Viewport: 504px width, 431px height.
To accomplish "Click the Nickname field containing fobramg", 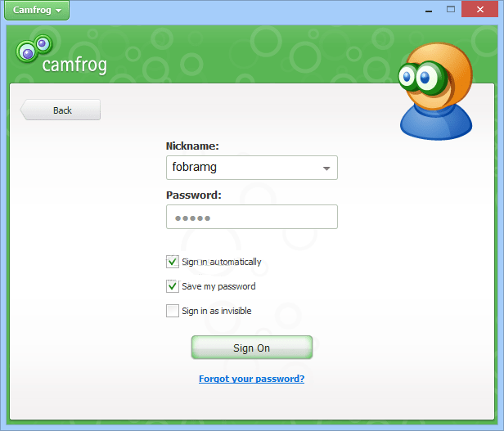I will 252,168.
